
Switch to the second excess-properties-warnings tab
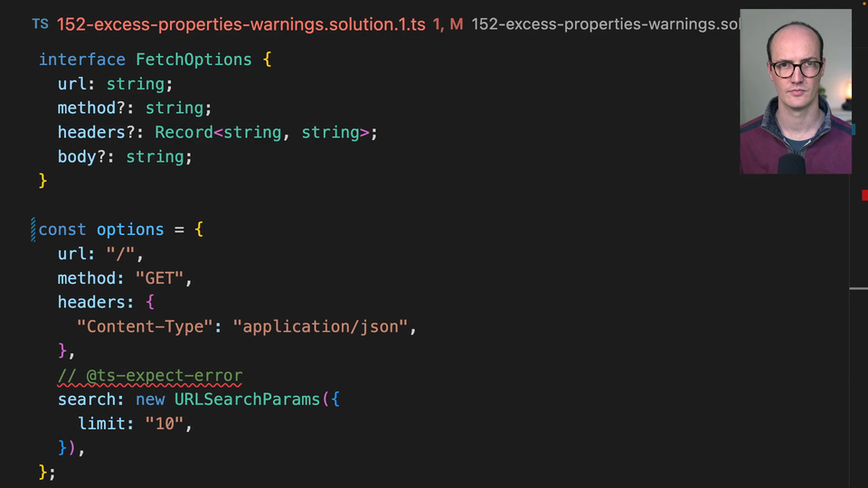coord(604,24)
